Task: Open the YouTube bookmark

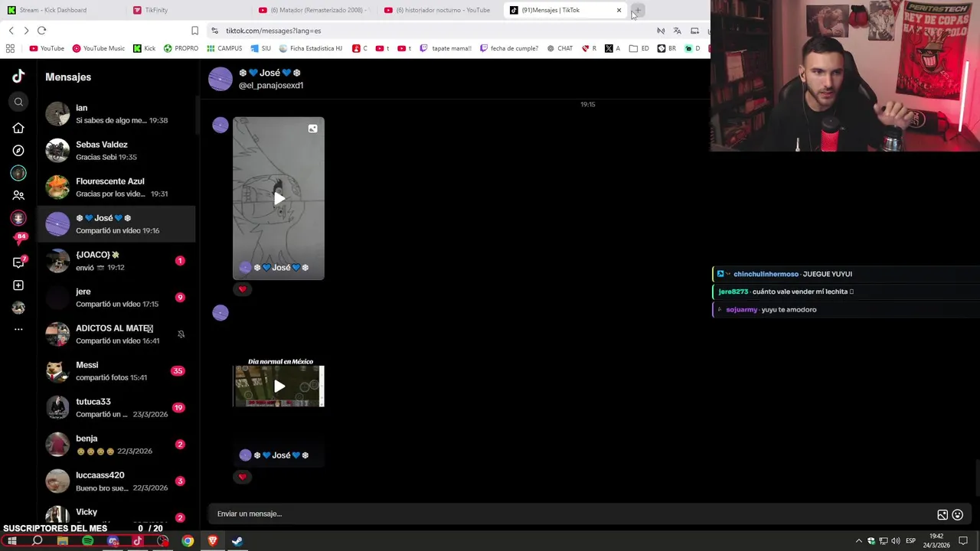Action: tap(47, 48)
